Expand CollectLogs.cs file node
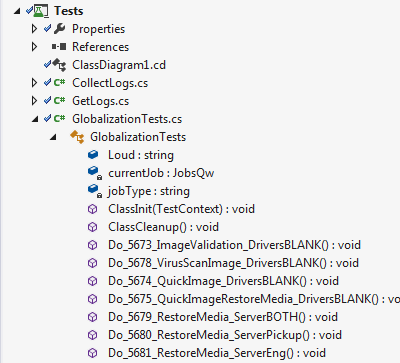The image size is (400, 363). [x=34, y=83]
